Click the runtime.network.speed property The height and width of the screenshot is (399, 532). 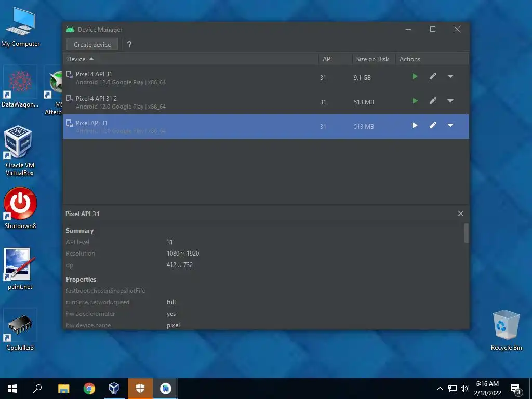97,302
